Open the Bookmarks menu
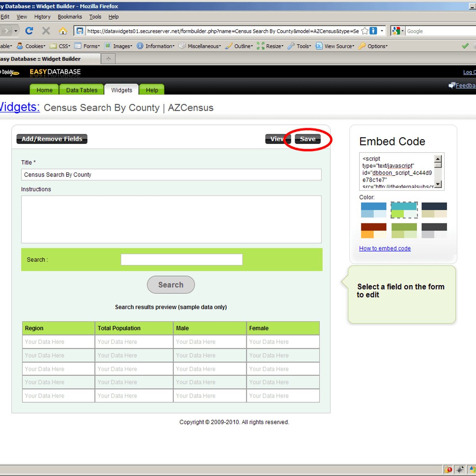 coord(70,17)
